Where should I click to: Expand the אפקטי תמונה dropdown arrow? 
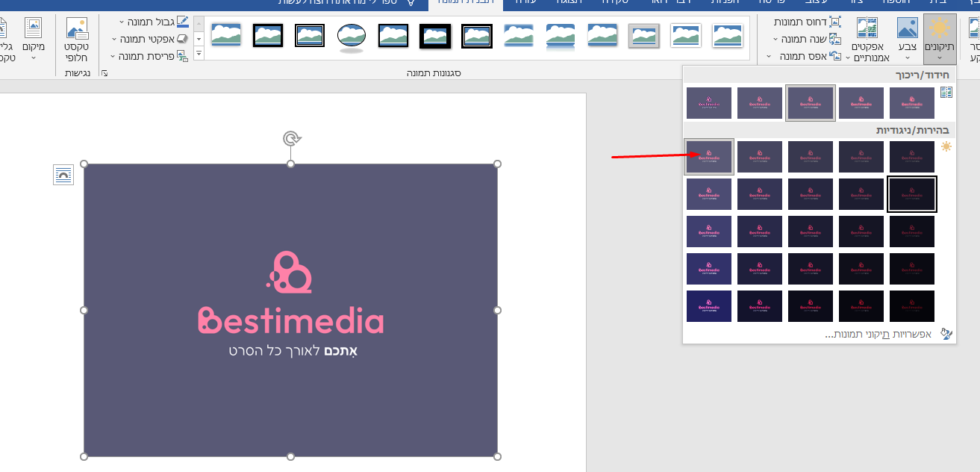[x=114, y=40]
